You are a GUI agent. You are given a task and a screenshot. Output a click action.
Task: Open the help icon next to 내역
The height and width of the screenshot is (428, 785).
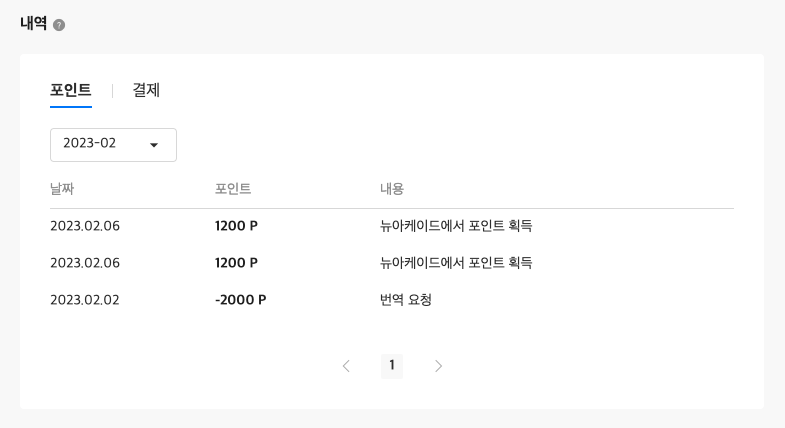[59, 25]
